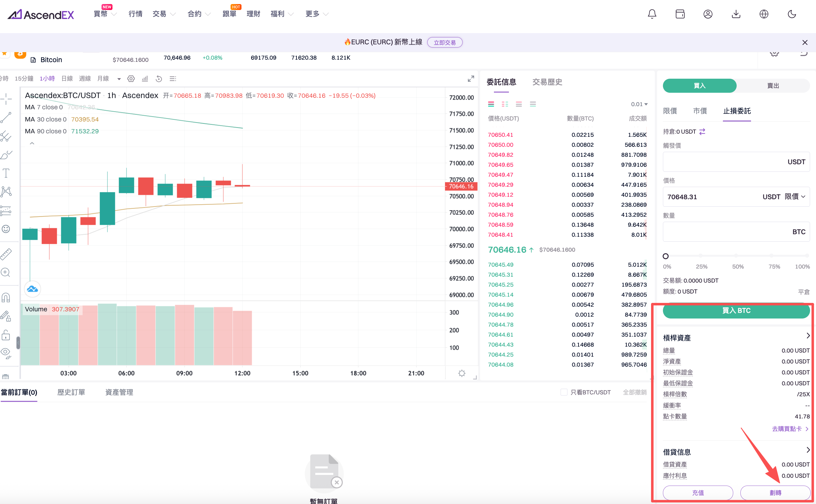
Task: Click the 50% mark on amount slider
Action: pyautogui.click(x=736, y=256)
